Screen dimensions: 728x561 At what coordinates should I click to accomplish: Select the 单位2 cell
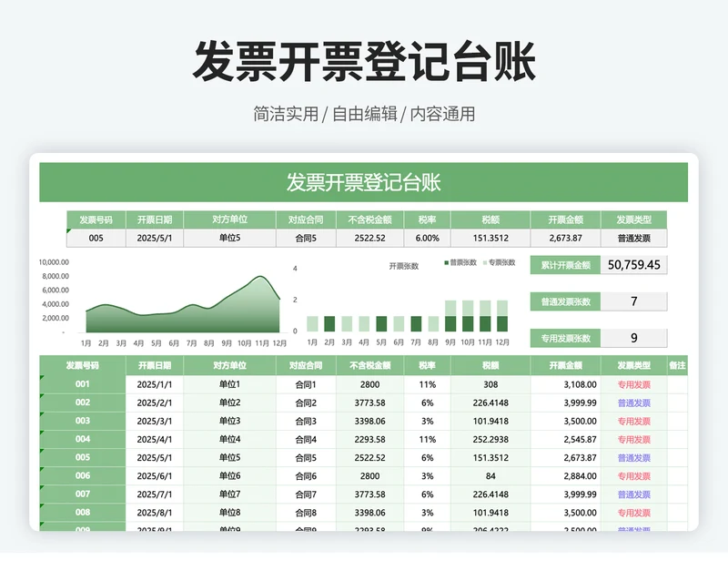click(x=230, y=403)
